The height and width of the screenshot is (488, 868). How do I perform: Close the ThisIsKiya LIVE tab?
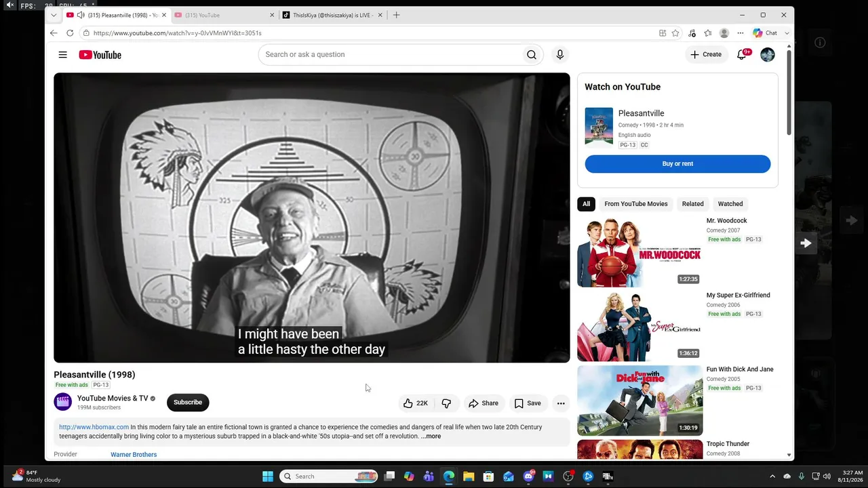pyautogui.click(x=380, y=15)
